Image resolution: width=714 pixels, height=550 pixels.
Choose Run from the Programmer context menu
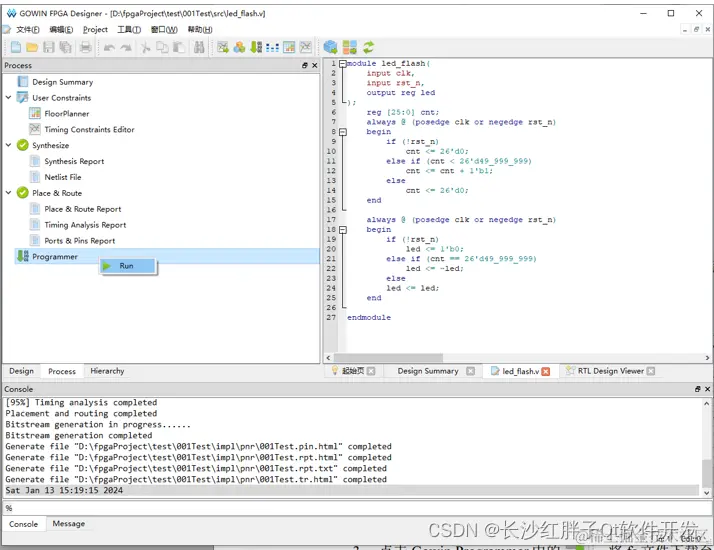(x=128, y=266)
